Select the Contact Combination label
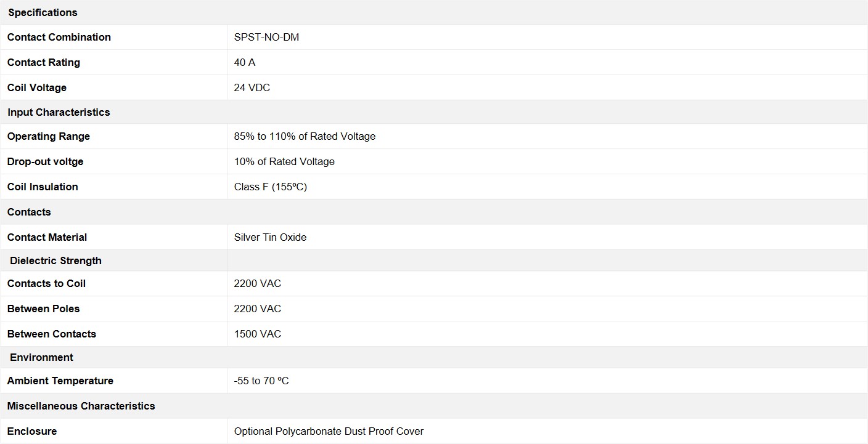Screen dimensions: 868x444 pos(59,37)
